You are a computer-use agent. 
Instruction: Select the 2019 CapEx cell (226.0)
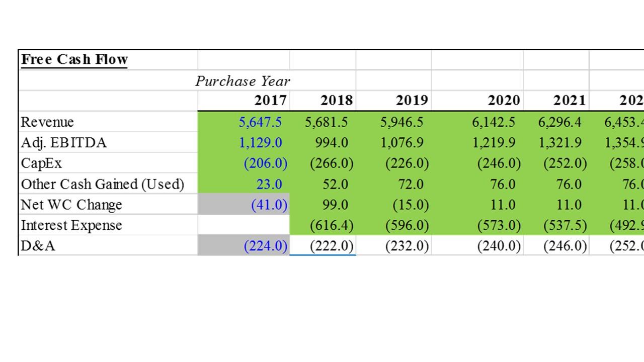tap(393, 163)
